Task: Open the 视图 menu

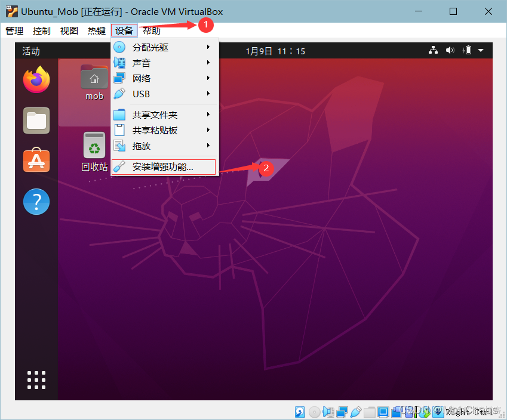Action: pyautogui.click(x=69, y=30)
